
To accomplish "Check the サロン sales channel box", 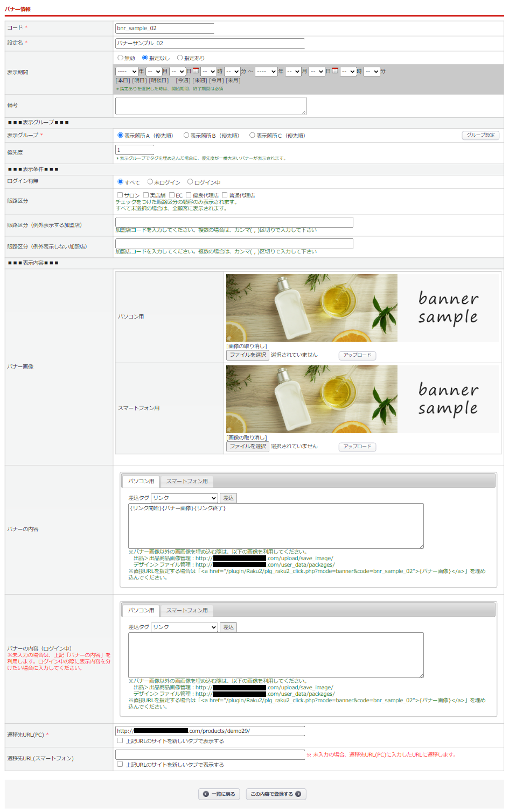I will tap(120, 195).
